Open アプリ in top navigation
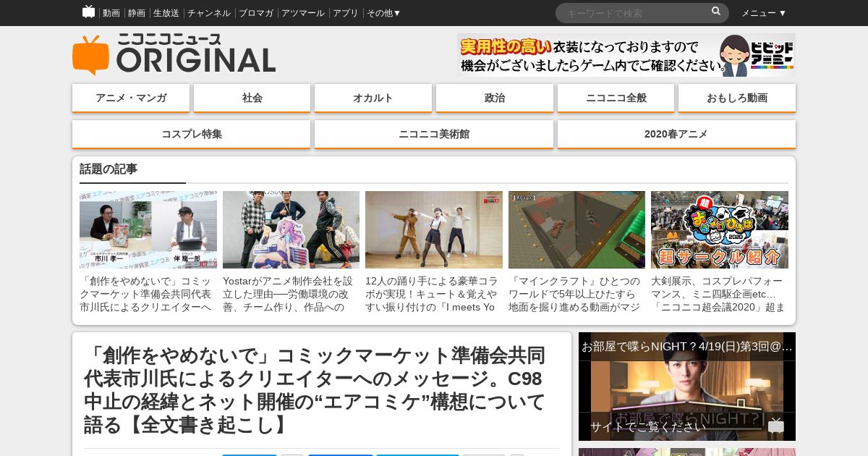This screenshot has height=456, width=868. pos(346,13)
